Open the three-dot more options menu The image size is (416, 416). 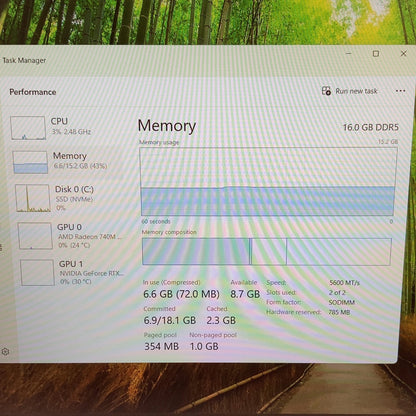pyautogui.click(x=400, y=91)
